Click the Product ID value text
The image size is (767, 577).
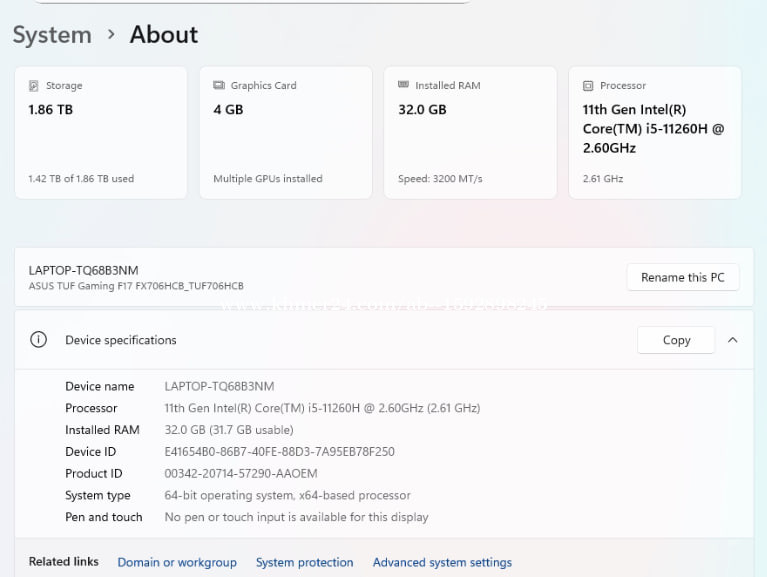point(241,474)
